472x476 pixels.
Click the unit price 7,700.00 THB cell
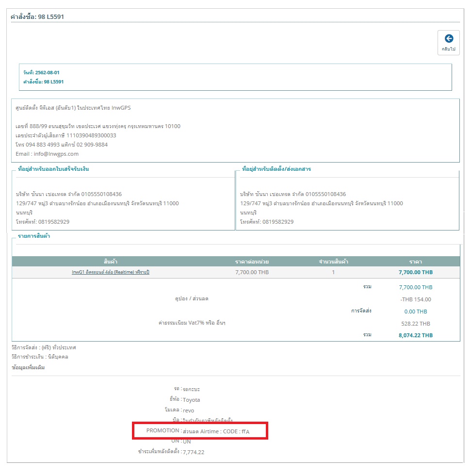pos(252,272)
